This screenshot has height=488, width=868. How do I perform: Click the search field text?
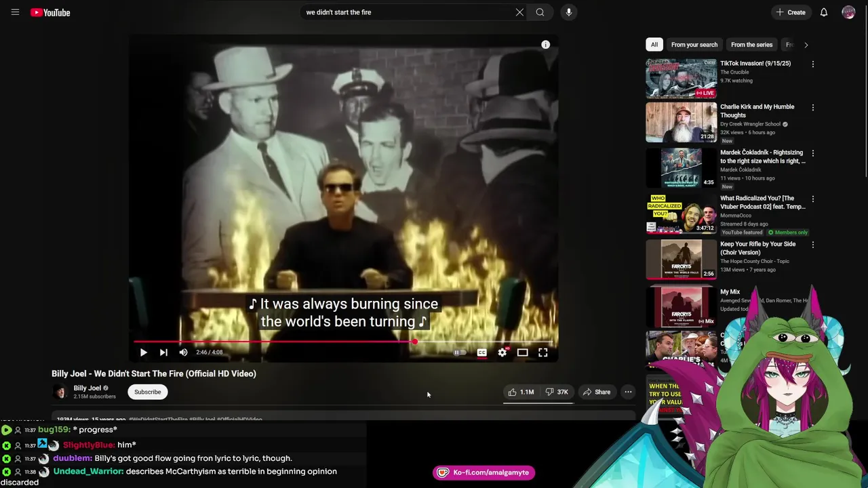point(338,12)
